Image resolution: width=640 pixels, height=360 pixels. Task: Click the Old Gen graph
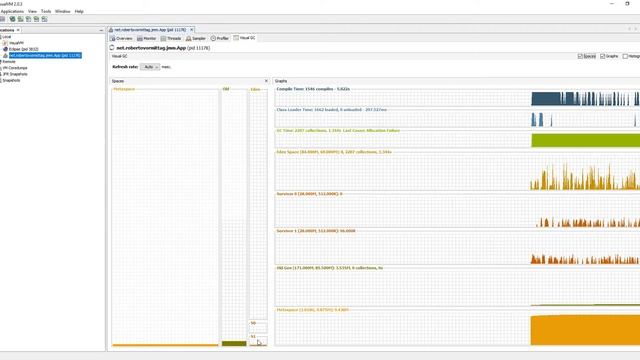pyautogui.click(x=457, y=288)
